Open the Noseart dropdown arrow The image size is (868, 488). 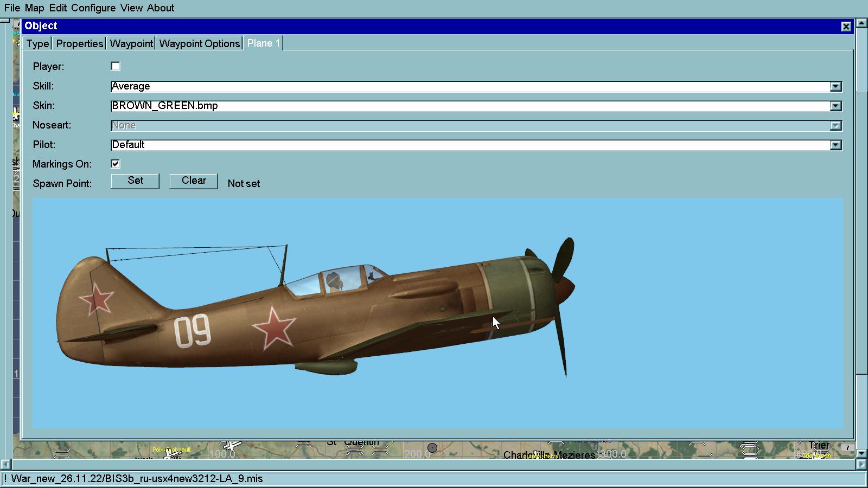click(x=835, y=125)
